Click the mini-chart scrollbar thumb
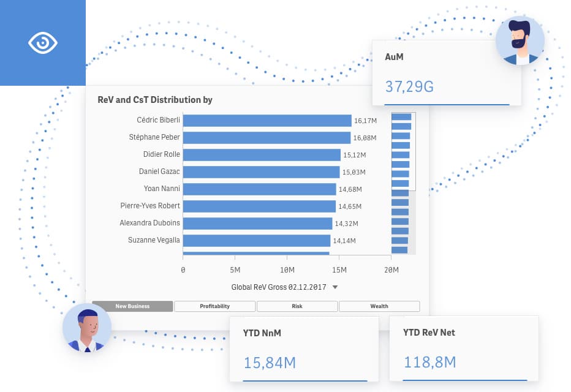 (403, 151)
